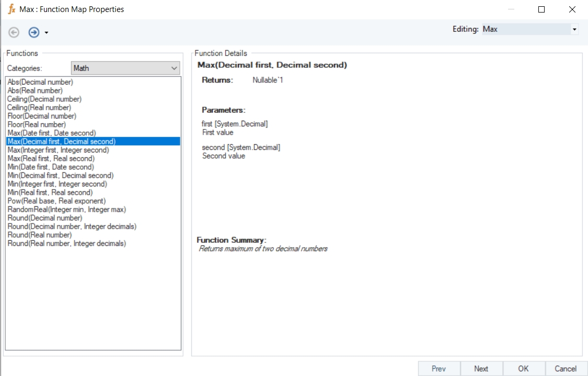
Task: Select Min(Real first, Real second)
Action: pos(51,192)
